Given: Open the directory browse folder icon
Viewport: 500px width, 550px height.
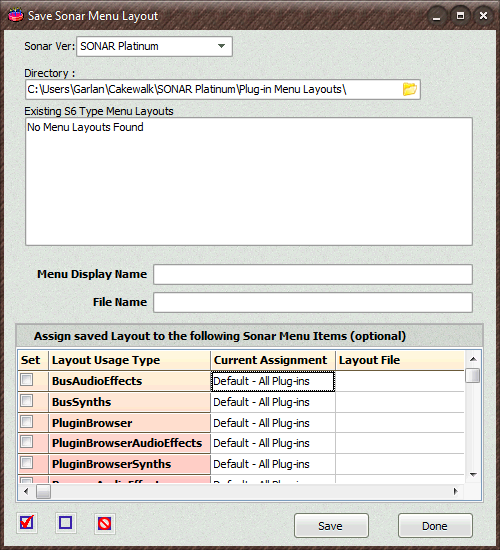Looking at the screenshot, I should pos(409,89).
